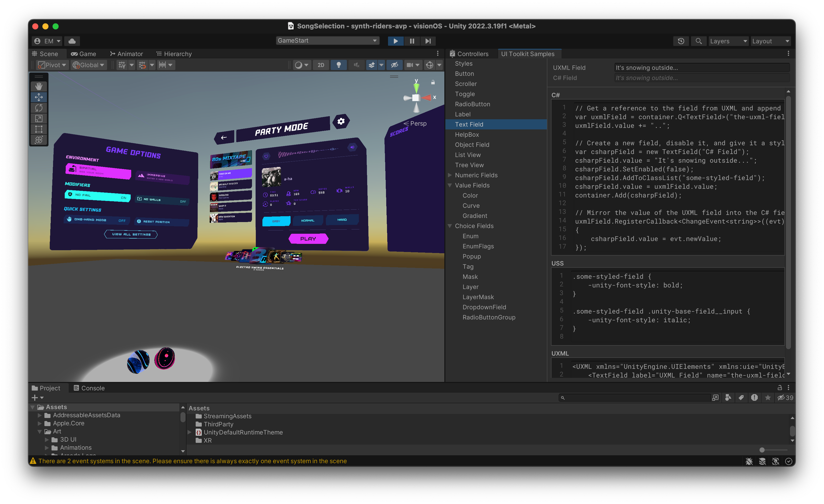Click the Play mode button
The width and height of the screenshot is (824, 504).
[x=396, y=41]
